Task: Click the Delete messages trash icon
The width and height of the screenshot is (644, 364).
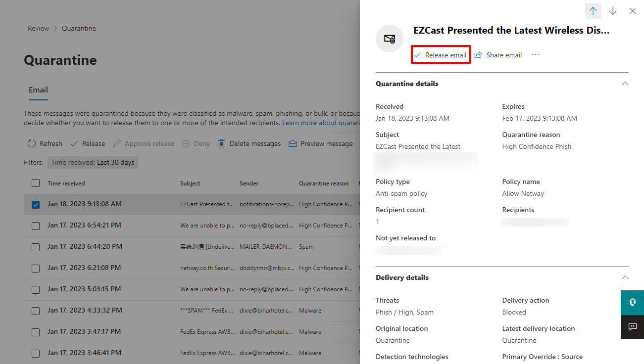Action: tap(222, 143)
